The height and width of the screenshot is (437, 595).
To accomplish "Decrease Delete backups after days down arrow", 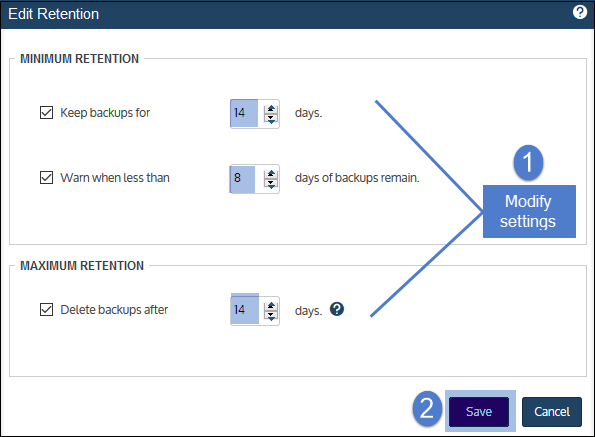I will (271, 316).
